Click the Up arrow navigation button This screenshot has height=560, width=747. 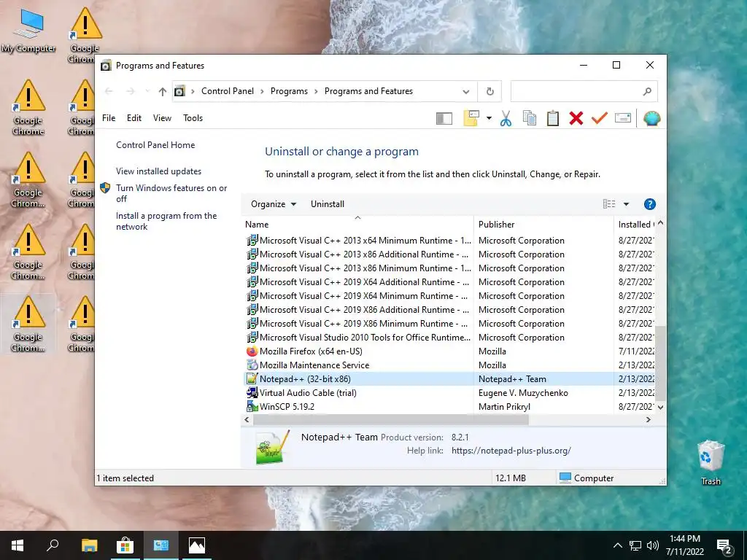click(163, 91)
